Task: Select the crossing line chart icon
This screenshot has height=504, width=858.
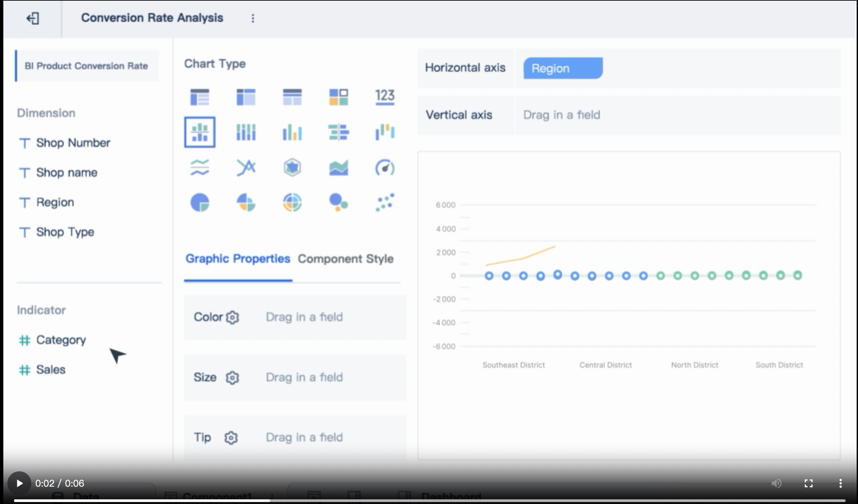Action: click(246, 168)
